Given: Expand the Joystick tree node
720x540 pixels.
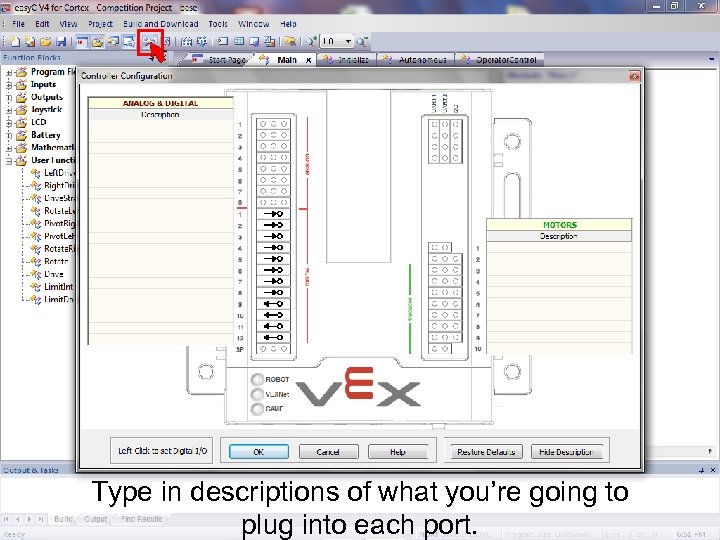Looking at the screenshot, I should click(9, 110).
